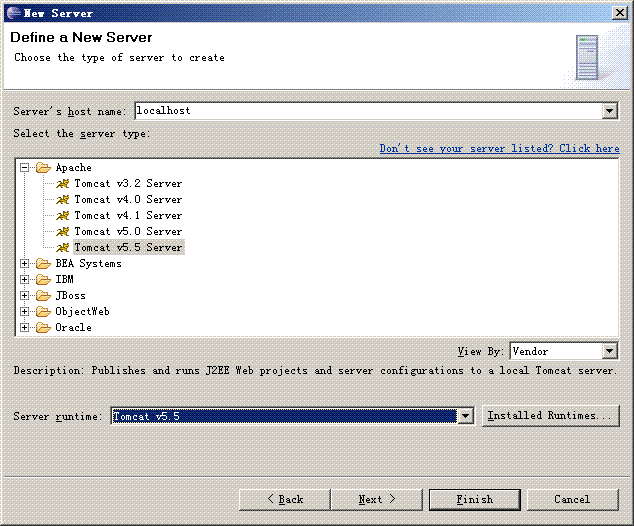Expand the JBoss vendor node
Screen dimensions: 634x526
[25, 296]
